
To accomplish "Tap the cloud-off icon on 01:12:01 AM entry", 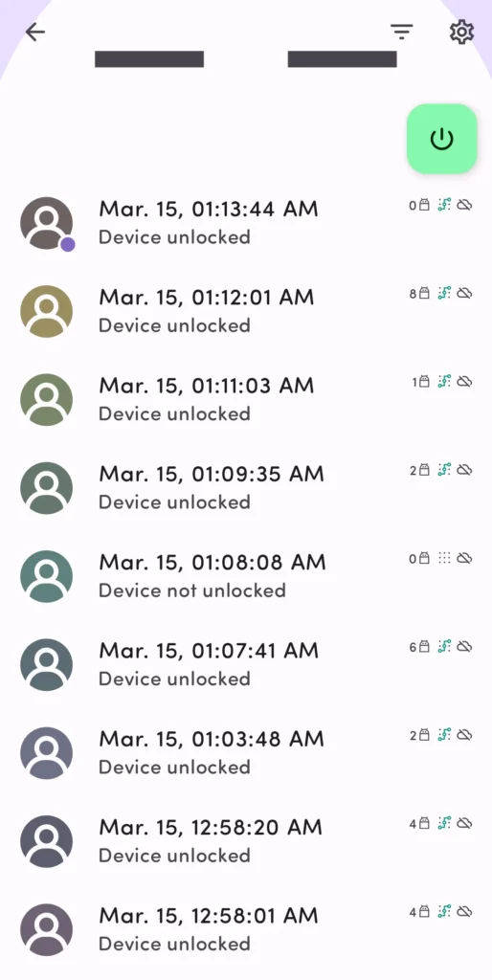I will pos(464,293).
